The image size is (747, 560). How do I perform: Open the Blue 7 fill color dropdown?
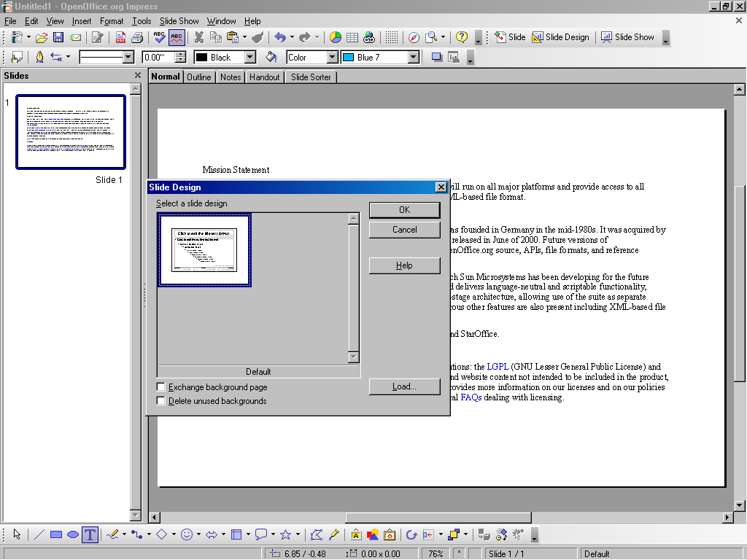pyautogui.click(x=413, y=57)
